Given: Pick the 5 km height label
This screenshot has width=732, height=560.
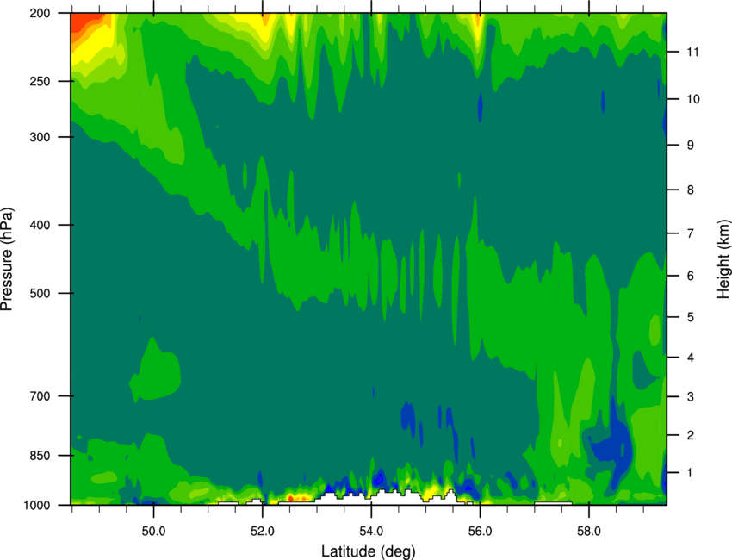Looking at the screenshot, I should pyautogui.click(x=691, y=318).
